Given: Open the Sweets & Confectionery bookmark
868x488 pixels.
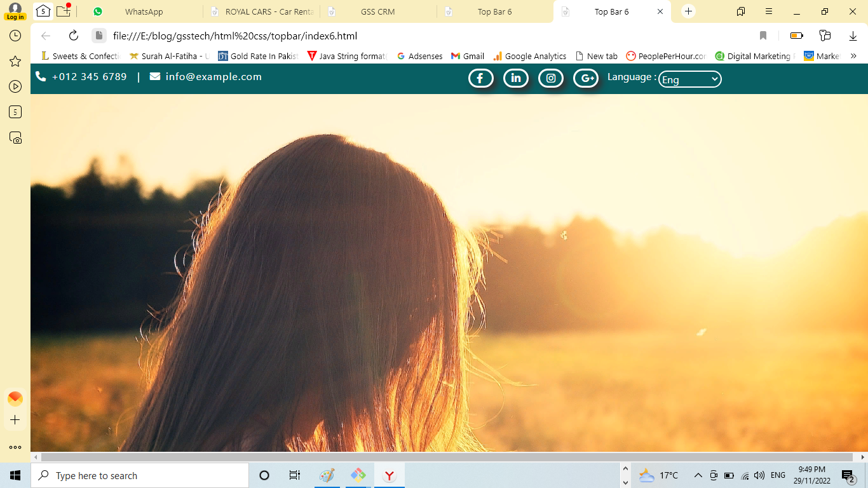Looking at the screenshot, I should click(81, 56).
